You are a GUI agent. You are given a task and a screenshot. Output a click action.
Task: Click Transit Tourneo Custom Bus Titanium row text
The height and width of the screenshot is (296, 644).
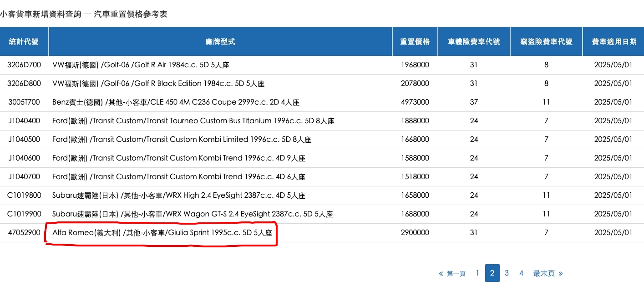point(193,121)
